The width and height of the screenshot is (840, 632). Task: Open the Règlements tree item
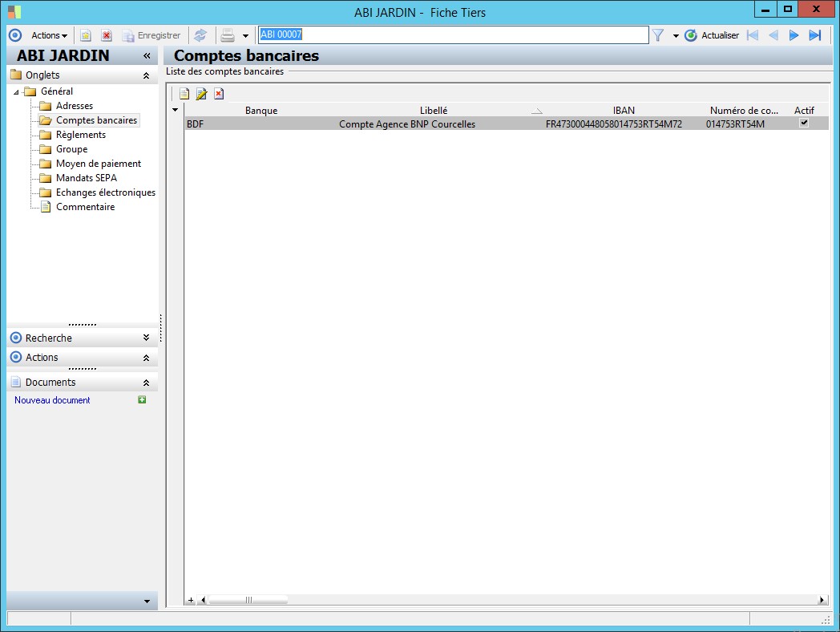pos(81,135)
